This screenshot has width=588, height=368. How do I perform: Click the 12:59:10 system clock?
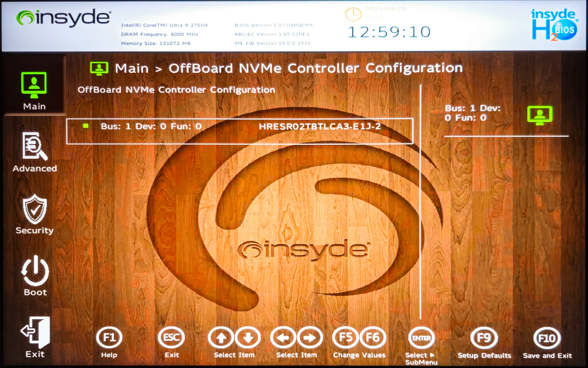389,32
